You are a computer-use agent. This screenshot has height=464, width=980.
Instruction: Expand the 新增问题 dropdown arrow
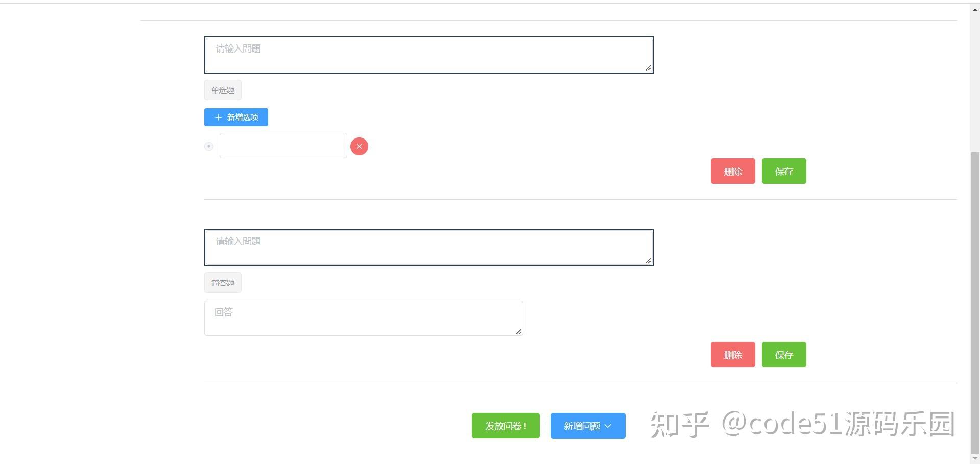pyautogui.click(x=608, y=426)
